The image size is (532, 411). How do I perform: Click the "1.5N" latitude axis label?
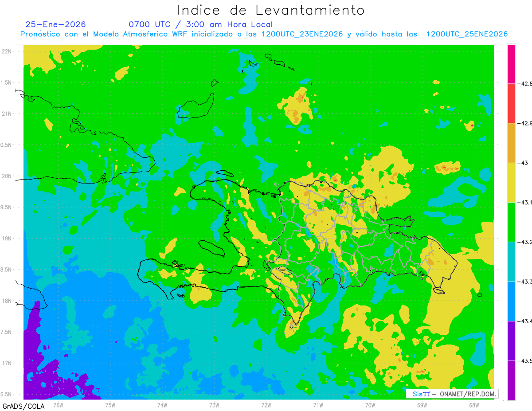pyautogui.click(x=7, y=82)
